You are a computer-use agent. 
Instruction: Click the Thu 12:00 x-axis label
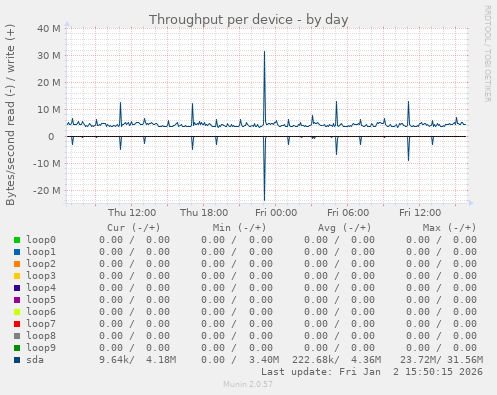(132, 213)
